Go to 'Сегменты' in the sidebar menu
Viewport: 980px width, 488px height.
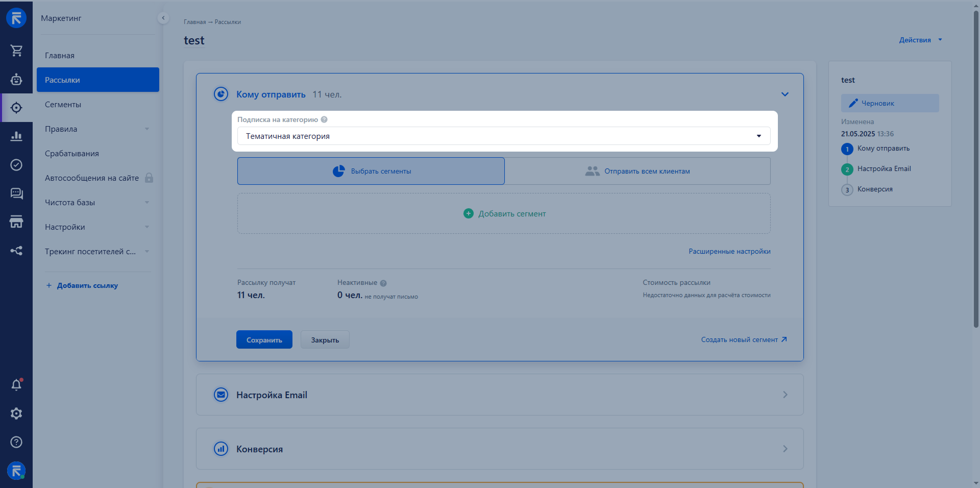pos(63,105)
